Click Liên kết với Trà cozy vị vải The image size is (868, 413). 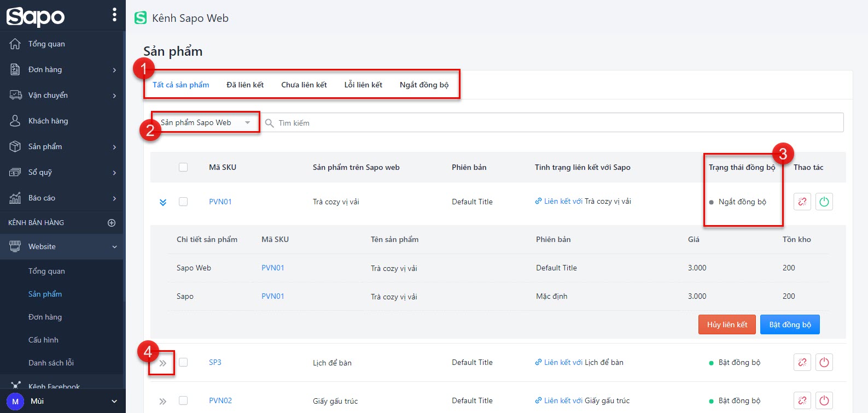click(583, 201)
